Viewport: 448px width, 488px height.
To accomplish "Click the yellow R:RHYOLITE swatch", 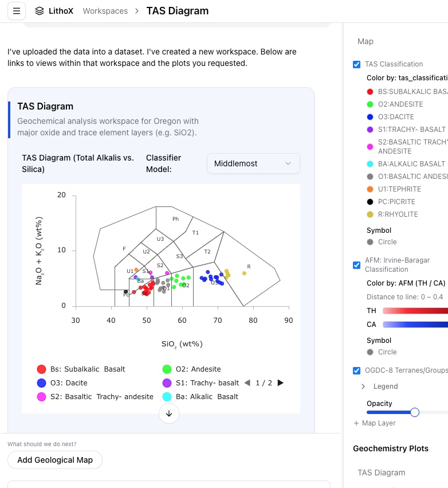I will tap(370, 214).
